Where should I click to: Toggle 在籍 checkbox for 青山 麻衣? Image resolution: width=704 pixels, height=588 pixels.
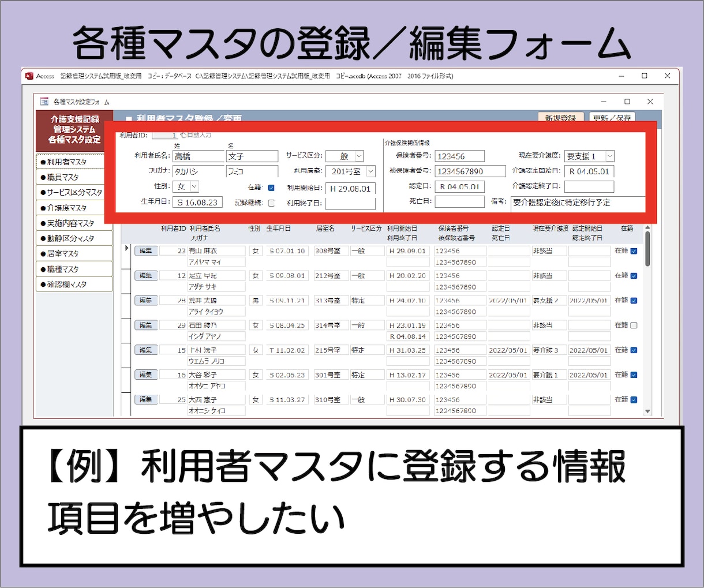pos(634,251)
